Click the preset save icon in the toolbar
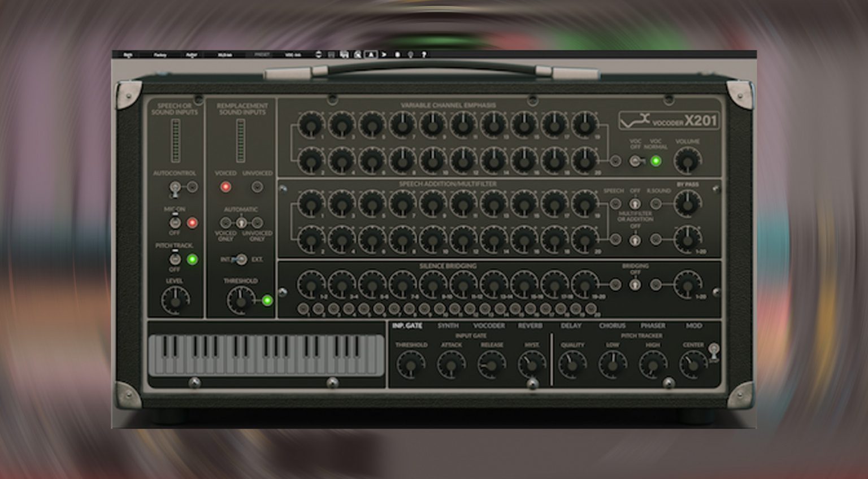Screen dimensions: 868x479 tap(332, 55)
